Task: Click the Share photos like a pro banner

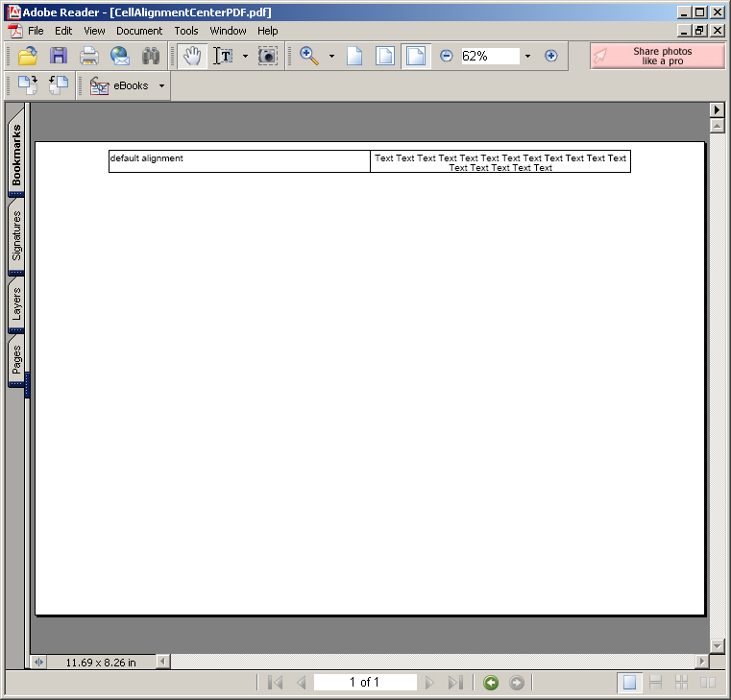Action: pyautogui.click(x=657, y=56)
